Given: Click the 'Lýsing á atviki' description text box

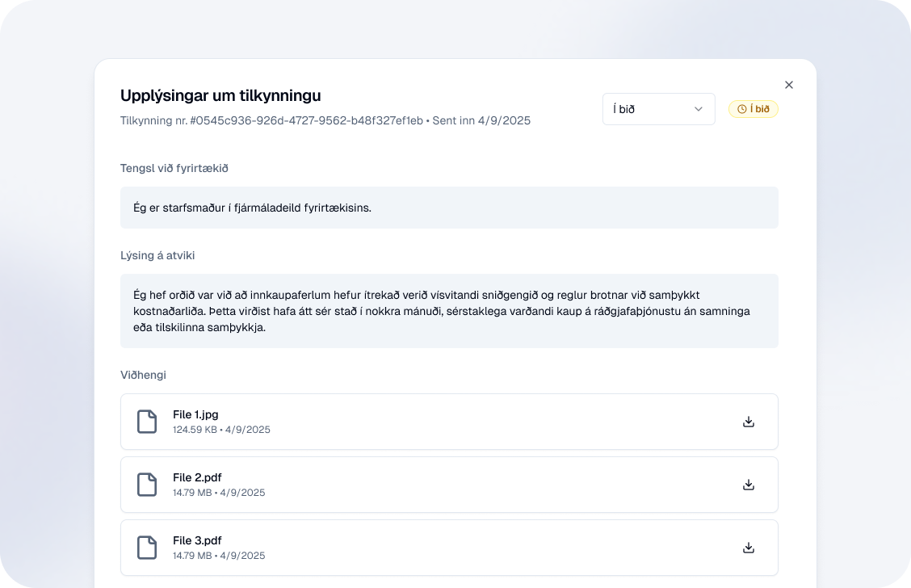Looking at the screenshot, I should (x=449, y=311).
